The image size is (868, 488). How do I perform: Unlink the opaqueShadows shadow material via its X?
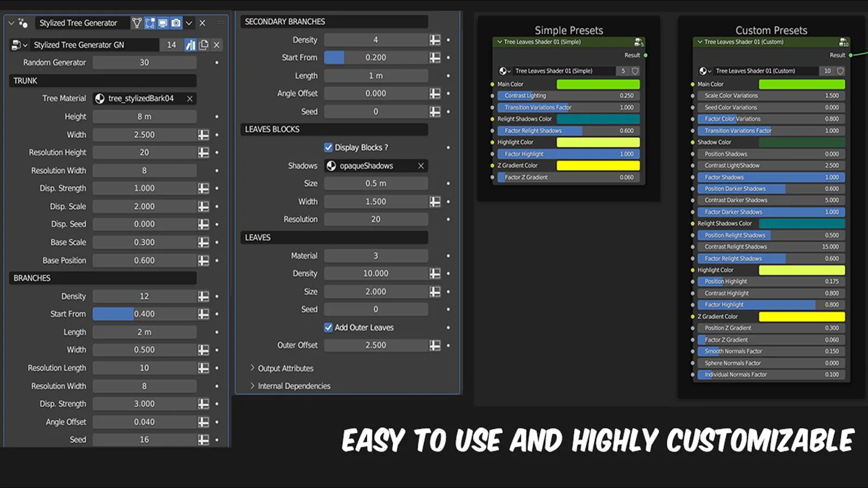pos(420,165)
